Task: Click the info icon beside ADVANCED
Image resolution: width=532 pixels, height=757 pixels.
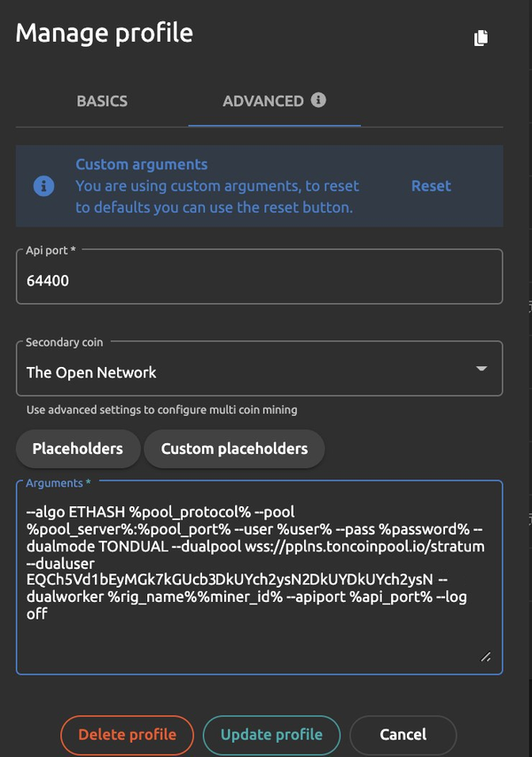Action: coord(318,100)
